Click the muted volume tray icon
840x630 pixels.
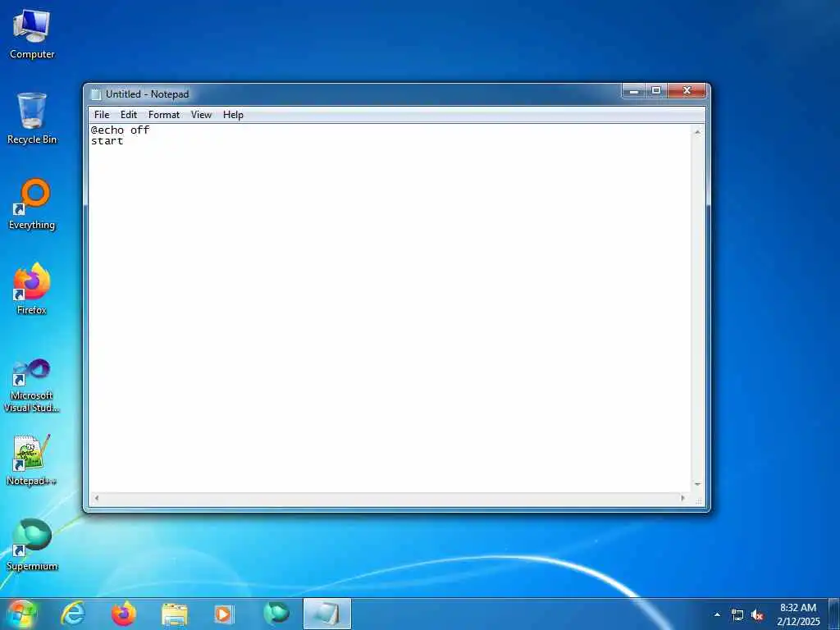pos(757,615)
